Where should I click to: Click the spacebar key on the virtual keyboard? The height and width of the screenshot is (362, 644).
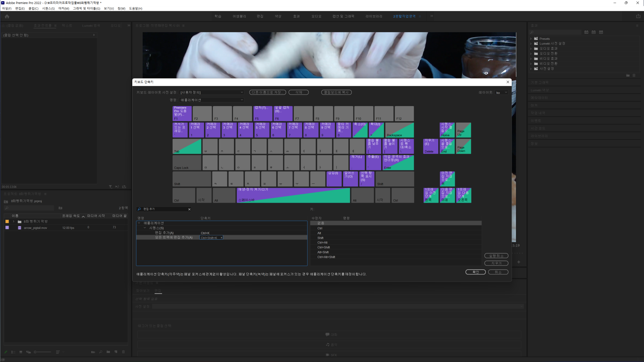(293, 195)
